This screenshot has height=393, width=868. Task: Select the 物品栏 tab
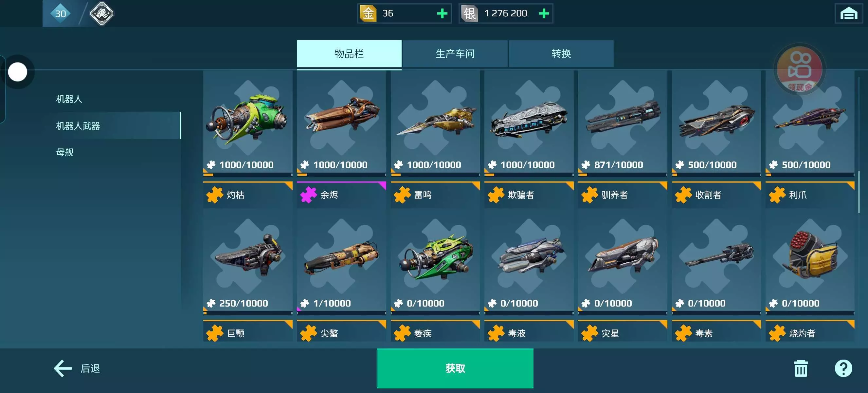click(349, 54)
